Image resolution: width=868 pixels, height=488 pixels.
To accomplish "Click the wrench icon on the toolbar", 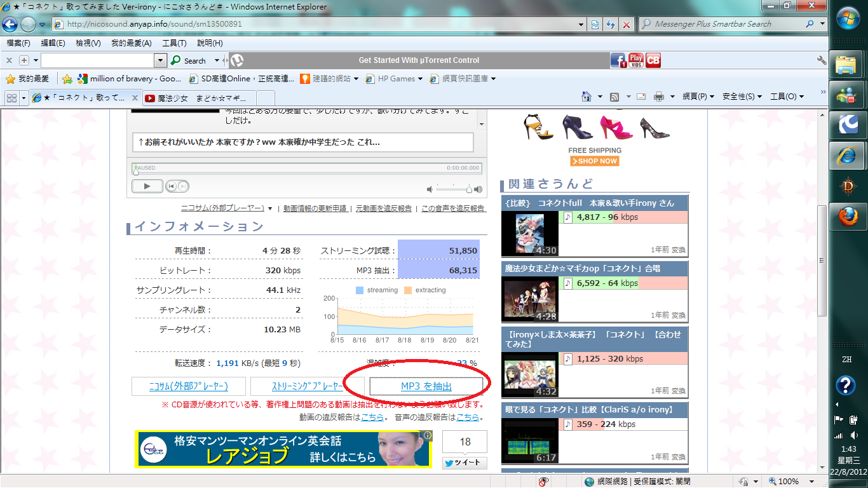I will pos(822,60).
